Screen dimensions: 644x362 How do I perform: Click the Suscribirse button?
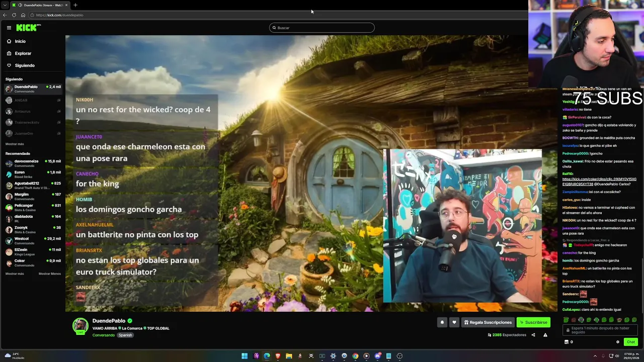(x=533, y=322)
